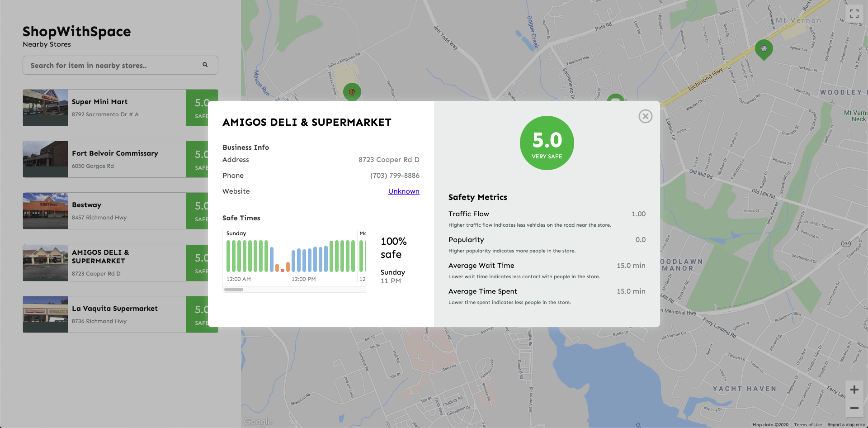This screenshot has height=428, width=868.
Task: Click the Average Wait Time 15.0 min value
Action: (631, 266)
